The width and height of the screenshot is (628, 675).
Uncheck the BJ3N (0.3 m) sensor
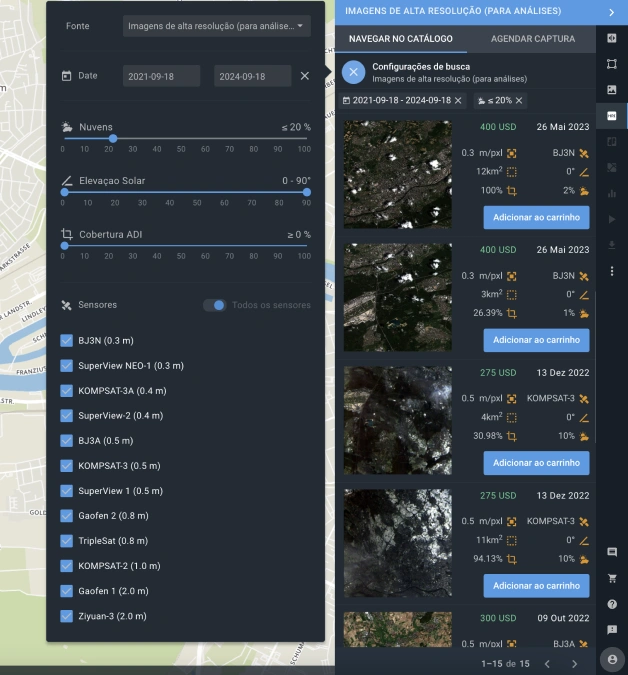coord(66,341)
